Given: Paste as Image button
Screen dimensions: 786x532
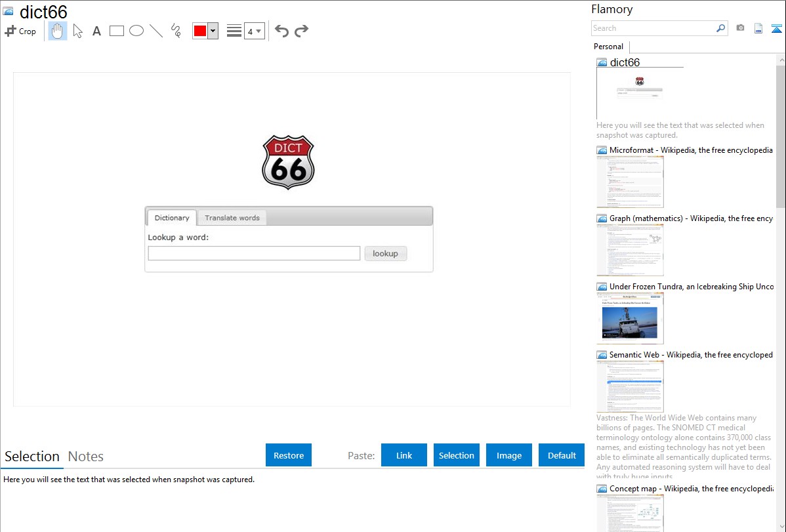Looking at the screenshot, I should [509, 455].
